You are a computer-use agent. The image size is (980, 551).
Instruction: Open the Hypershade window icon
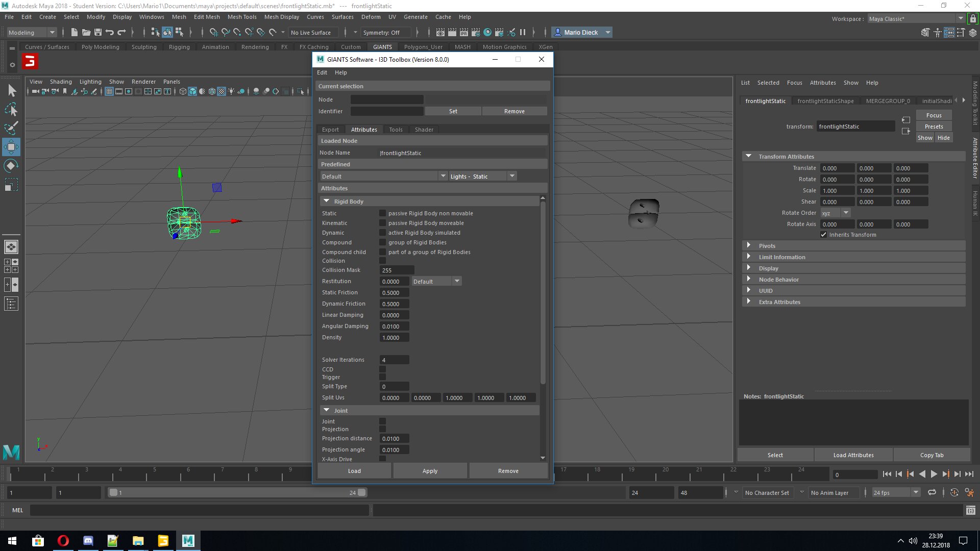coord(487,32)
